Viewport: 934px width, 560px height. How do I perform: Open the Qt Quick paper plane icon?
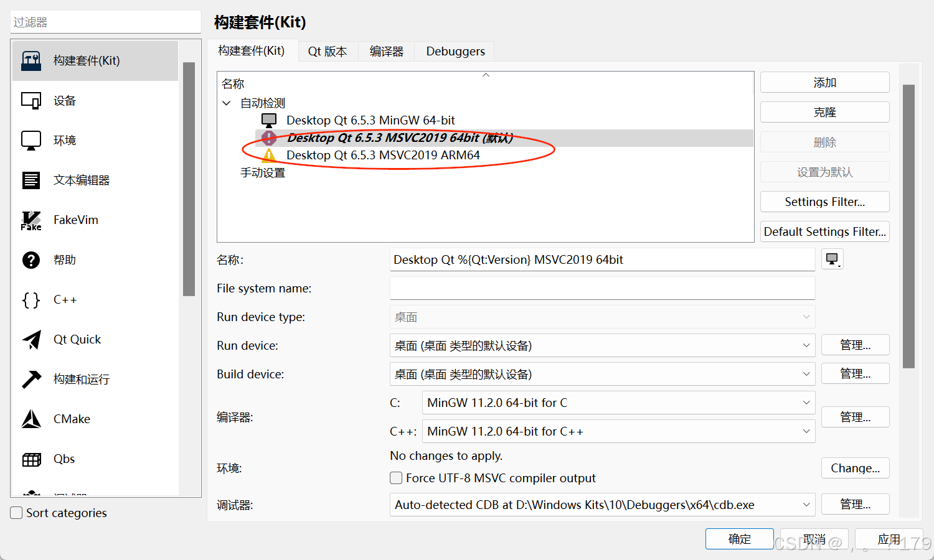(31, 340)
